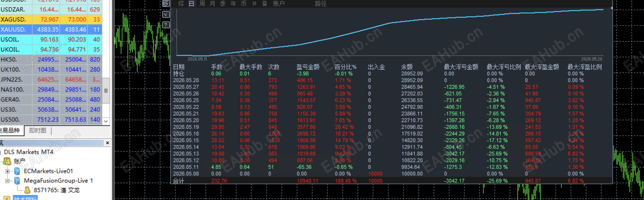This screenshot has width=644, height=200.
Task: Select the US30. symbol row
Action: coord(51,109)
